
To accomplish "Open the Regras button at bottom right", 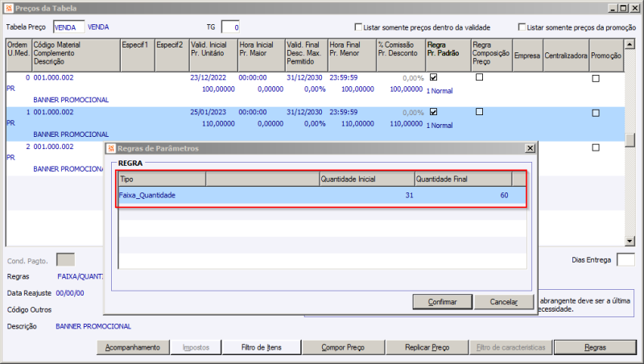I will pos(596,348).
